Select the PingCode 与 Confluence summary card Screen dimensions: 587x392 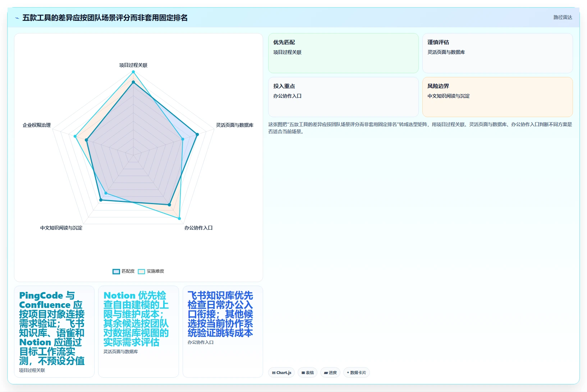coord(54,332)
